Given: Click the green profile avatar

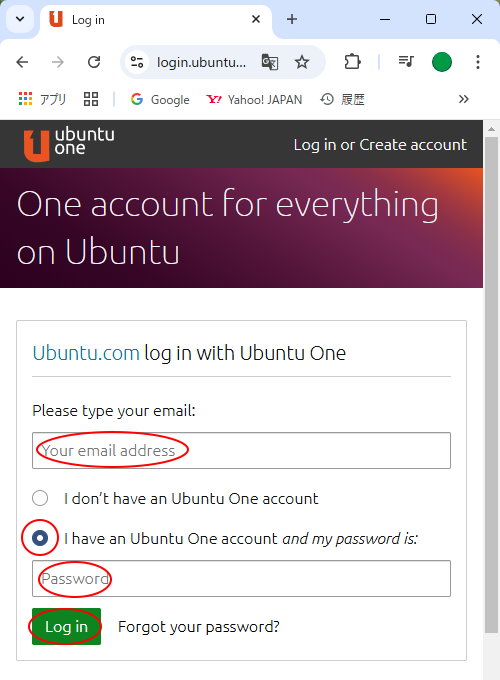Looking at the screenshot, I should tap(442, 62).
